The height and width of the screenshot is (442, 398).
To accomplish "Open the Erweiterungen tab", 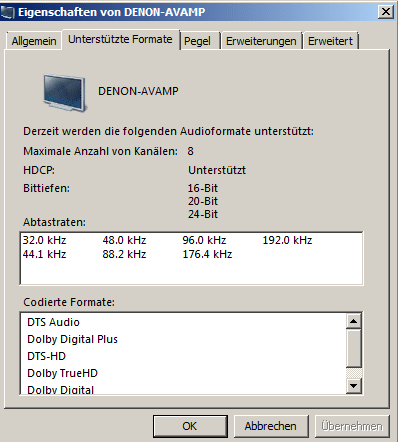I will click(261, 41).
